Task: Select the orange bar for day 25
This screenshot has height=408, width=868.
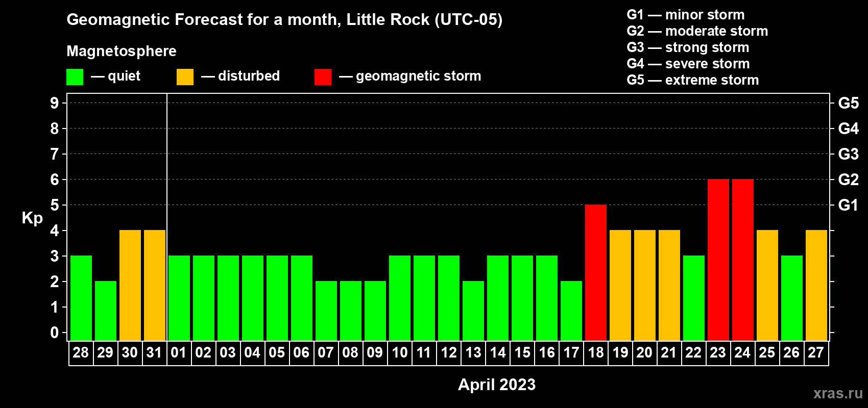Action: pos(767,285)
